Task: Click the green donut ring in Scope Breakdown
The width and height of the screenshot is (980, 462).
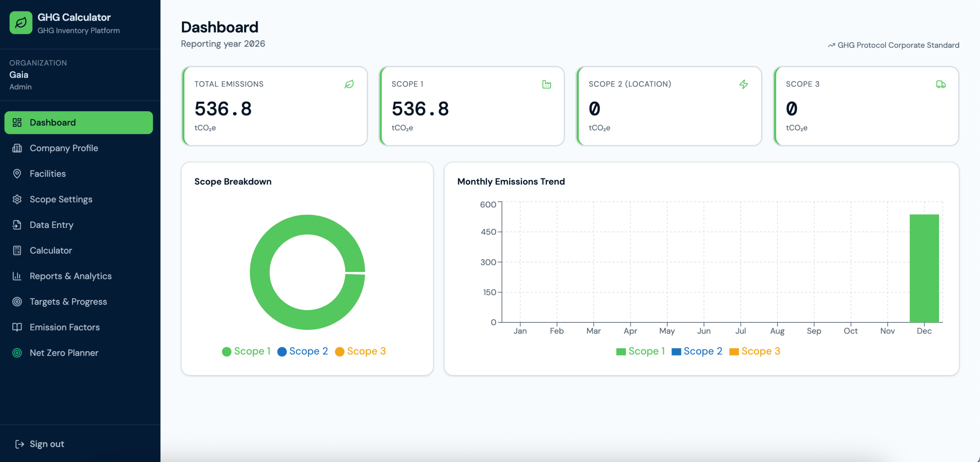Action: (x=260, y=272)
